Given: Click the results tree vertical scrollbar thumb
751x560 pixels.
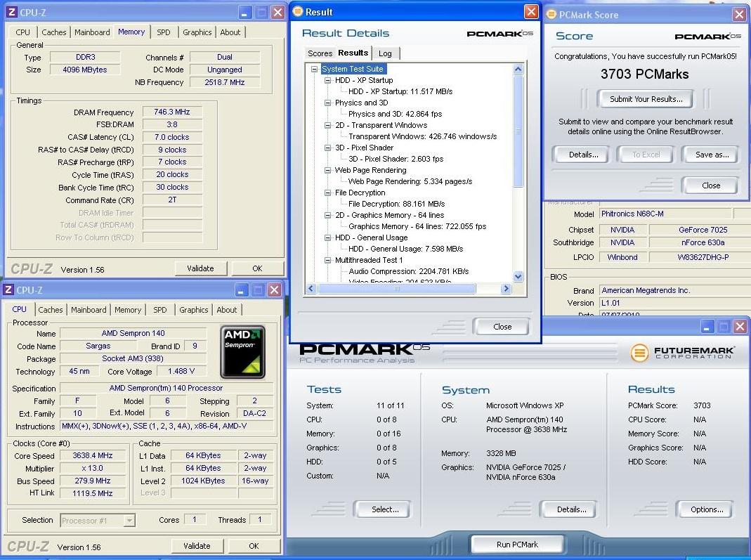Looking at the screenshot, I should (x=518, y=130).
